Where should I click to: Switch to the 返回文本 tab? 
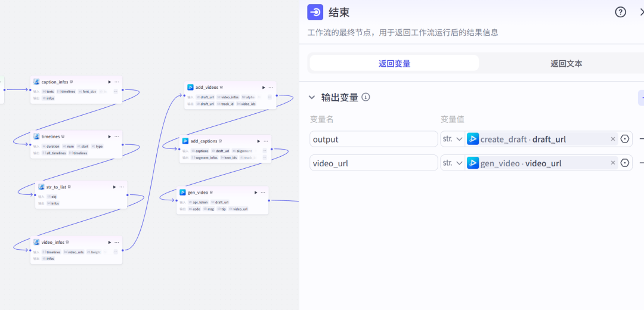click(566, 63)
